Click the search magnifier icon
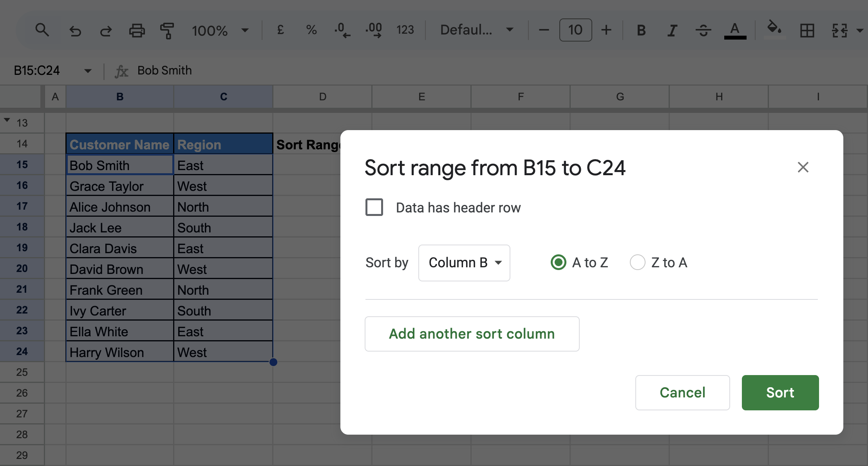Image resolution: width=868 pixels, height=466 pixels. (42, 30)
